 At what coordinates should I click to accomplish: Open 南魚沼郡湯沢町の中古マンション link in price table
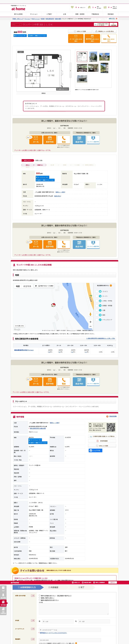click(x=24, y=350)
